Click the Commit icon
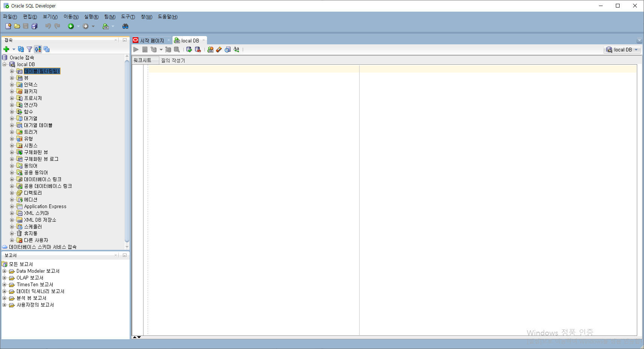The height and width of the screenshot is (349, 644). point(189,50)
